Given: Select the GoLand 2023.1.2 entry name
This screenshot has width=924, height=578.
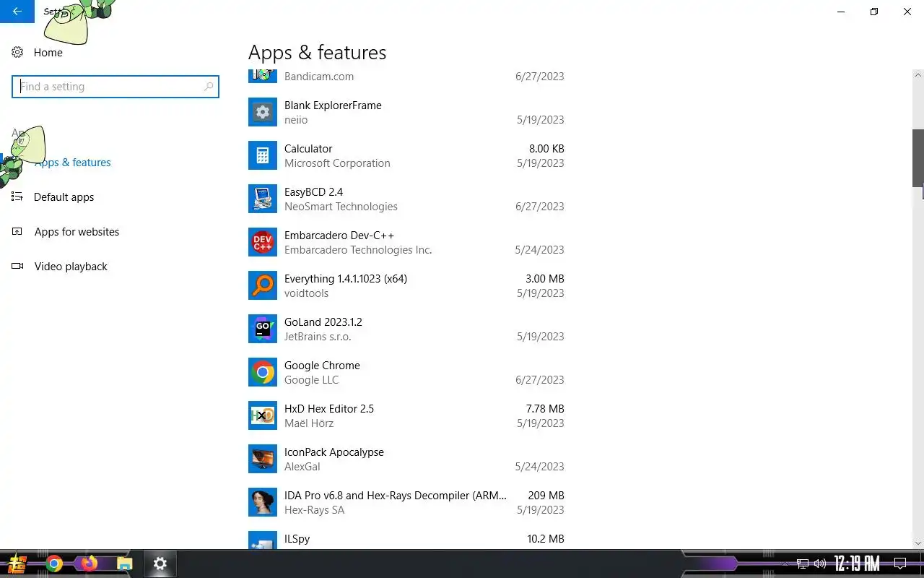Looking at the screenshot, I should [323, 322].
